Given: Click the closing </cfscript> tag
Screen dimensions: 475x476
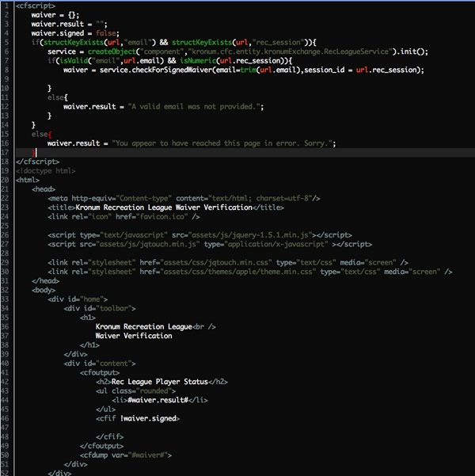Looking at the screenshot, I should [38, 162].
